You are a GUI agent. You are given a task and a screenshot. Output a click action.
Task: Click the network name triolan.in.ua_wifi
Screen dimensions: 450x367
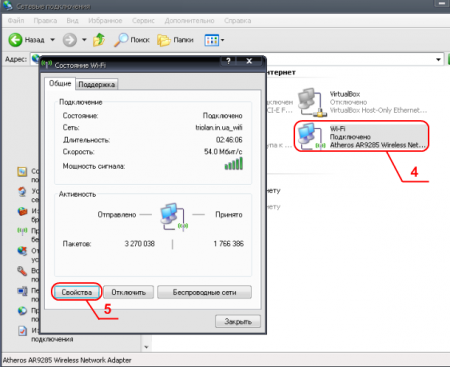(219, 127)
